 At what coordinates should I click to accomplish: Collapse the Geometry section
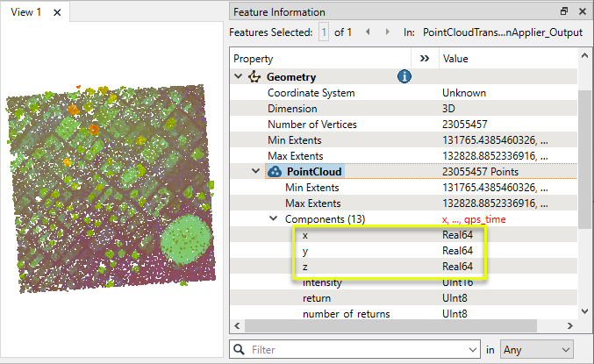(239, 77)
